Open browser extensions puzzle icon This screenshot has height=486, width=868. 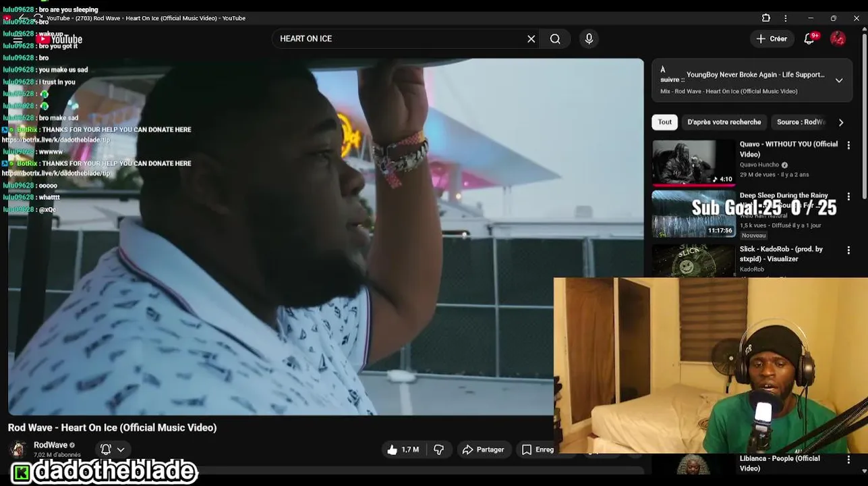tap(766, 18)
